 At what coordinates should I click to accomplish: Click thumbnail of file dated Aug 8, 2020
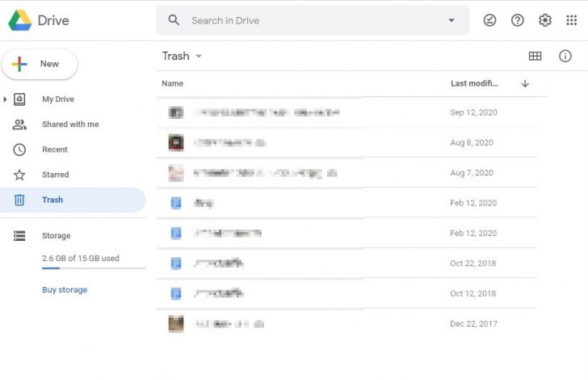[x=176, y=142]
